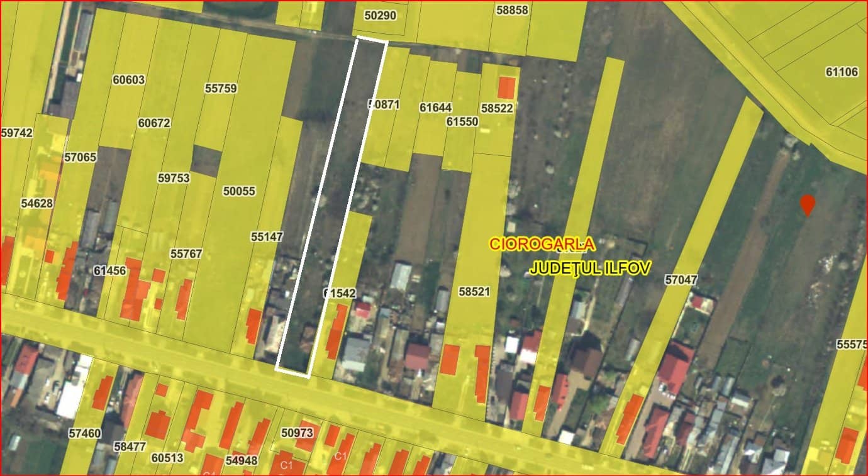Image resolution: width=868 pixels, height=476 pixels.
Task: Select parcel labeled 58858
Action: (512, 10)
